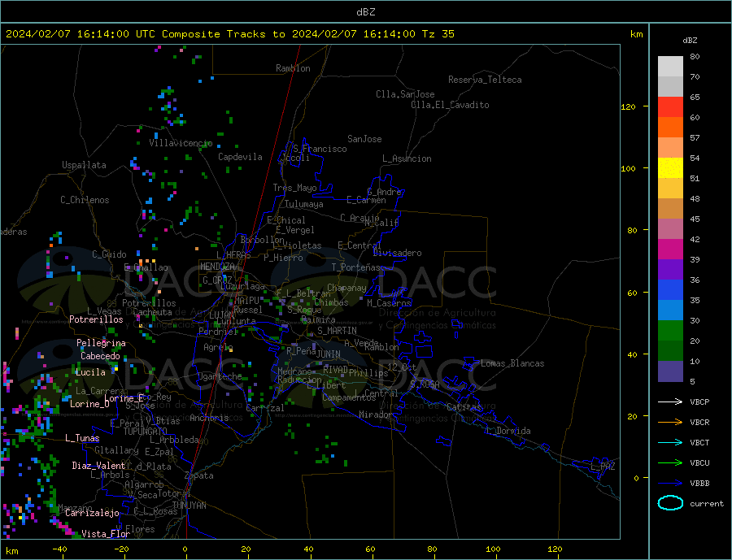
Task: Click the C_Guido map label
Action: point(109,254)
